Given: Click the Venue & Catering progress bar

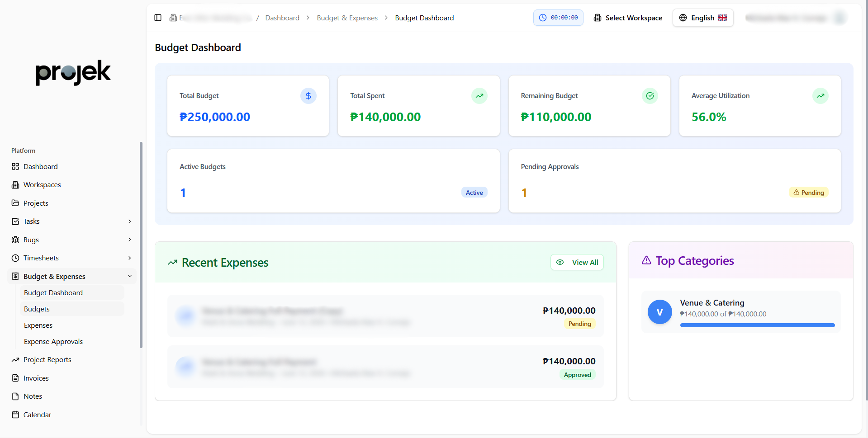Looking at the screenshot, I should point(757,325).
